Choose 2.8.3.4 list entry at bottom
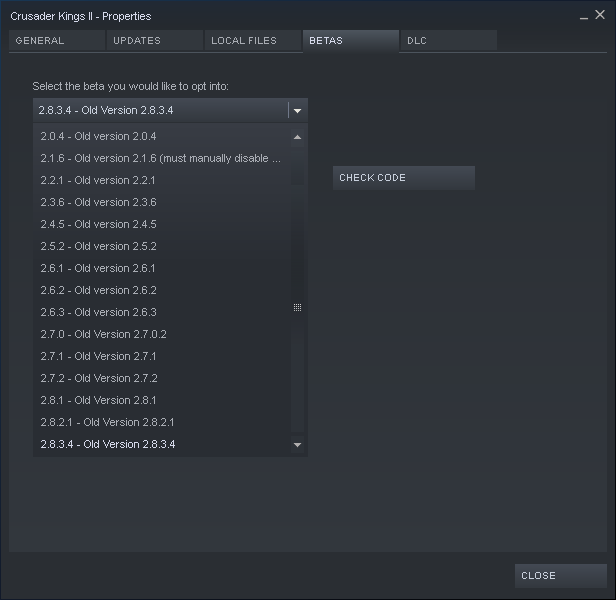 pos(162,444)
